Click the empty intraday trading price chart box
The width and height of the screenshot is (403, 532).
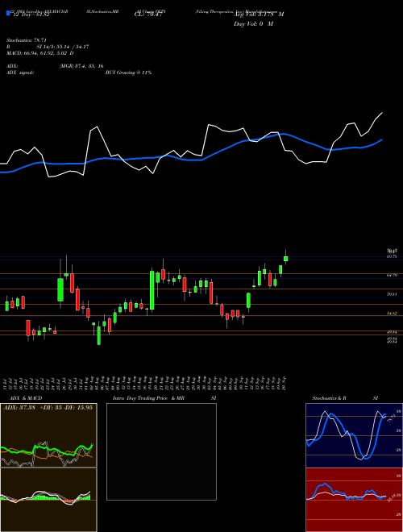pyautogui.click(x=161, y=451)
